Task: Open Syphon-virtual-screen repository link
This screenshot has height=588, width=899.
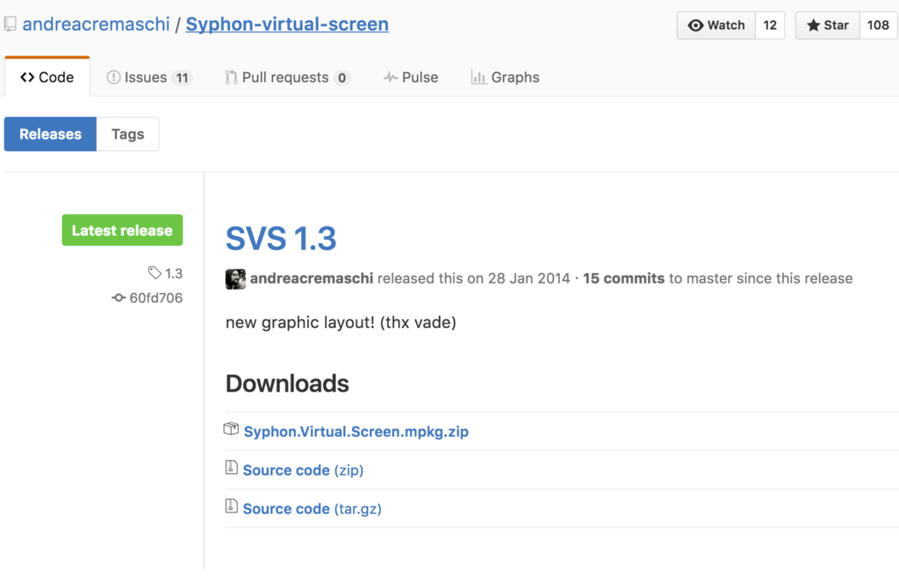Action: point(287,24)
